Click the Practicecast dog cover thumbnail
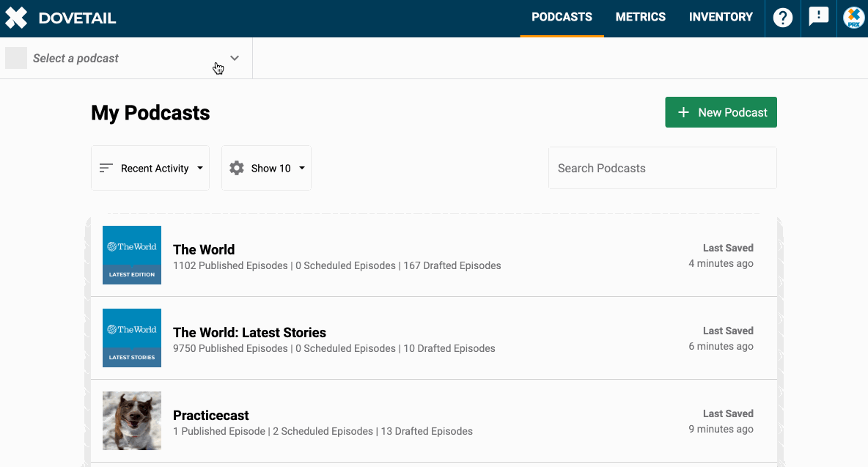 (x=132, y=421)
